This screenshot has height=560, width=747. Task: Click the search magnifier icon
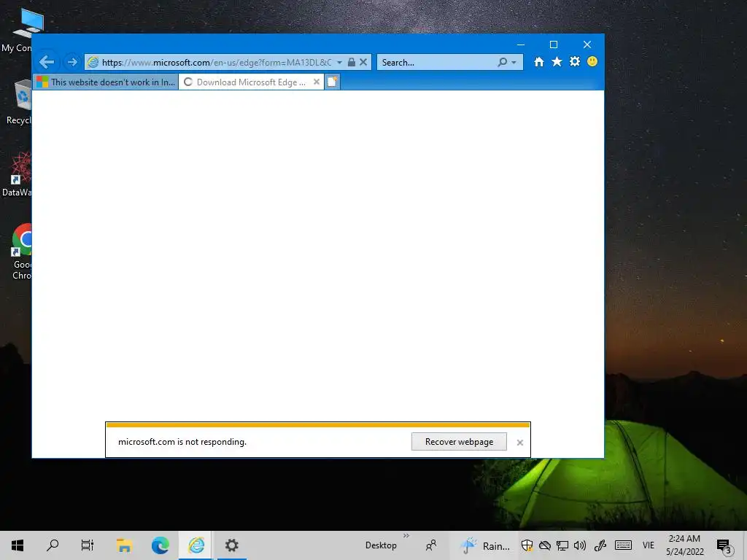point(502,62)
